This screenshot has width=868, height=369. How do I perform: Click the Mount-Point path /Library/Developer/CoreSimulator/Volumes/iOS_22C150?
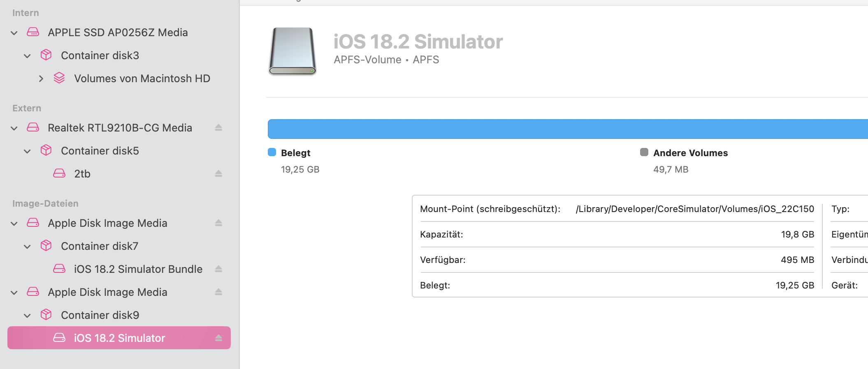point(695,209)
